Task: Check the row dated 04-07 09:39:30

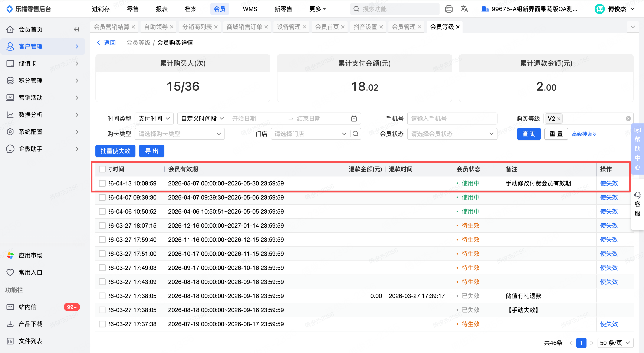Action: click(102, 197)
